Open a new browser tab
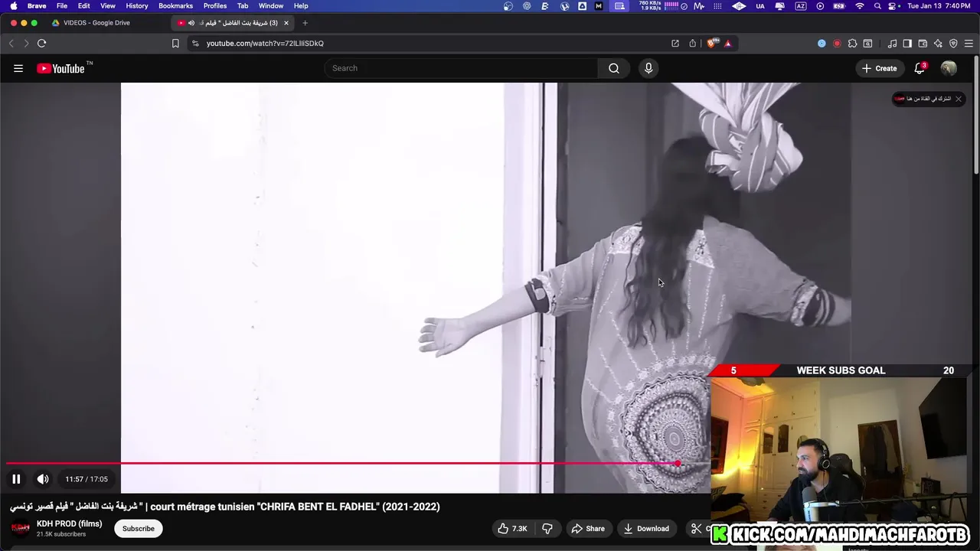The width and height of the screenshot is (980, 551). tap(305, 23)
